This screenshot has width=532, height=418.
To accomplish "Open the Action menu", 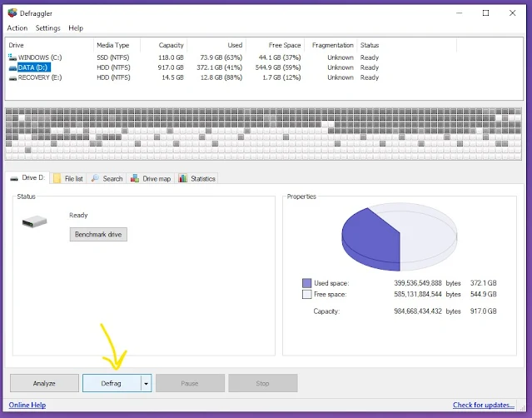I will [x=17, y=28].
